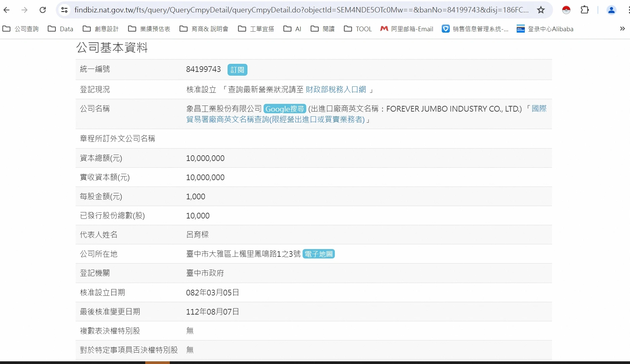The image size is (630, 364).
Task: Open the browser extensions puzzle icon
Action: tap(585, 10)
